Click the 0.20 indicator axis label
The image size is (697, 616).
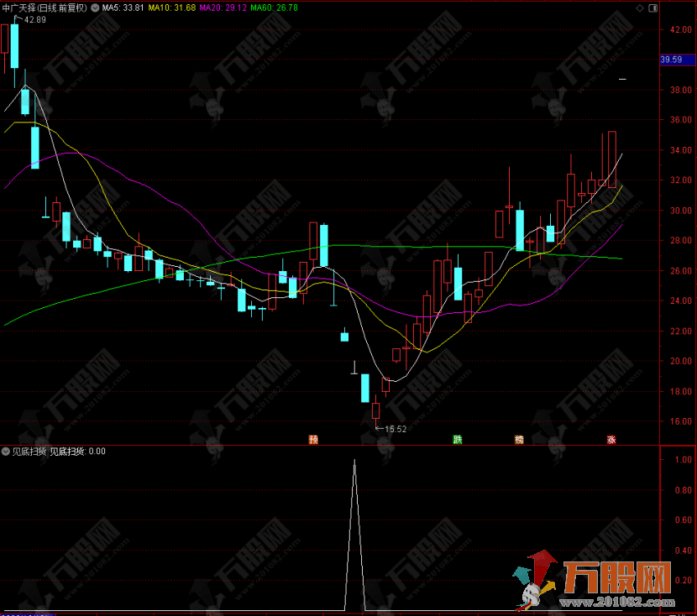click(684, 580)
